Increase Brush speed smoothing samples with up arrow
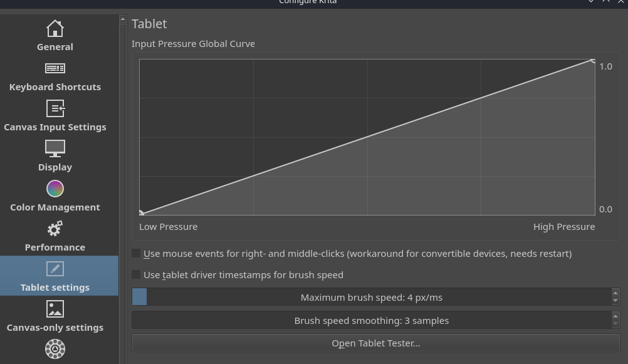 point(615,316)
